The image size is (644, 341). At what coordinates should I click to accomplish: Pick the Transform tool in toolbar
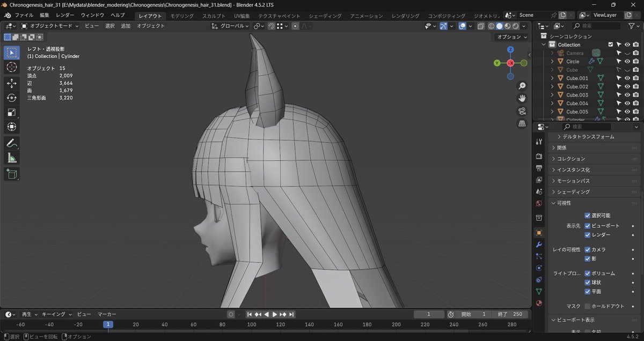pyautogui.click(x=12, y=127)
